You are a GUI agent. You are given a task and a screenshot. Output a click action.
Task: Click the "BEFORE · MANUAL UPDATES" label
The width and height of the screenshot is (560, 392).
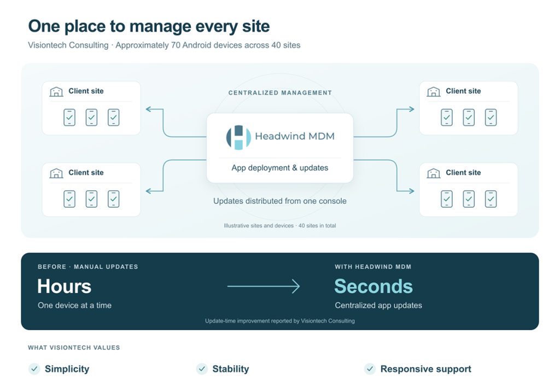88,267
